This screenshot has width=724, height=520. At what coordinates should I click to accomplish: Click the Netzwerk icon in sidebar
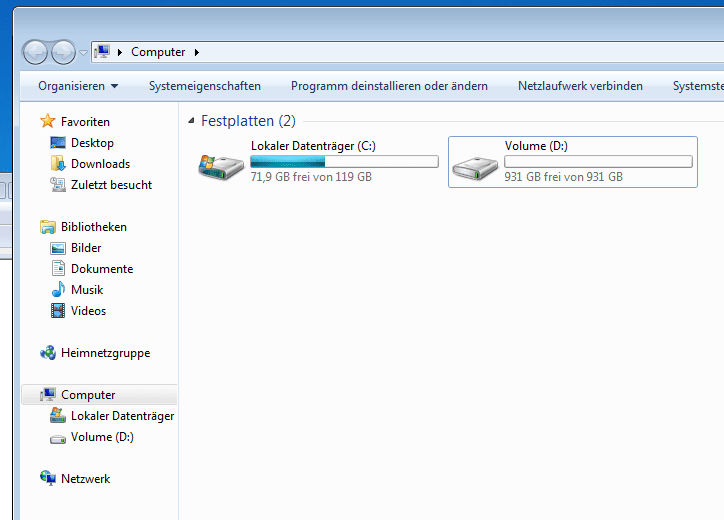(x=48, y=478)
